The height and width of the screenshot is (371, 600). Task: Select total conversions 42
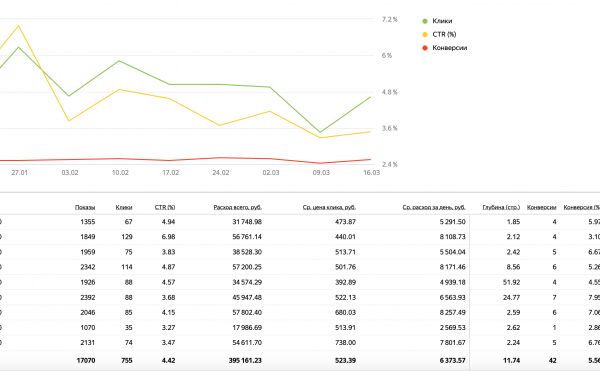(553, 361)
